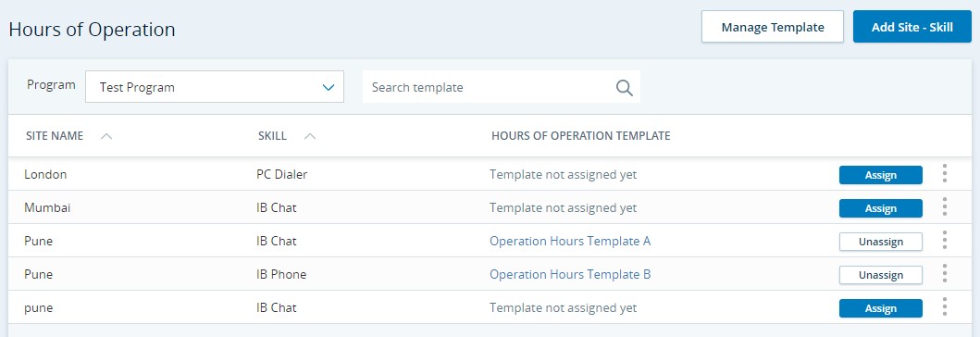Sort by Site Name arrow
Viewport: 980px width, 337px height.
[x=106, y=136]
